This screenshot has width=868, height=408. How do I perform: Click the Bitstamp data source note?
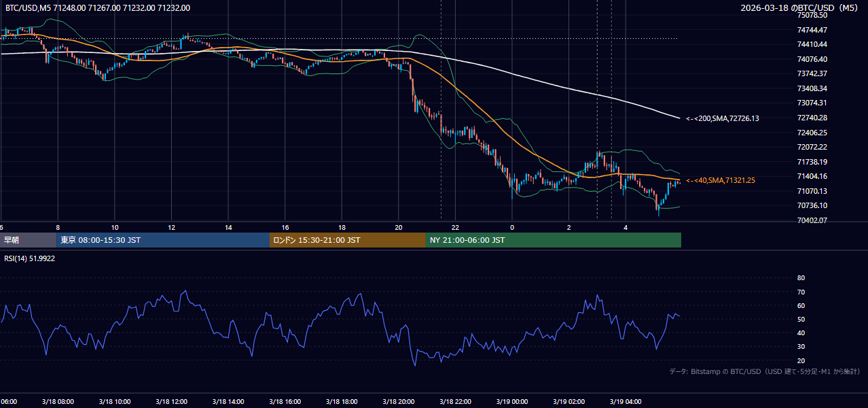[x=765, y=371]
